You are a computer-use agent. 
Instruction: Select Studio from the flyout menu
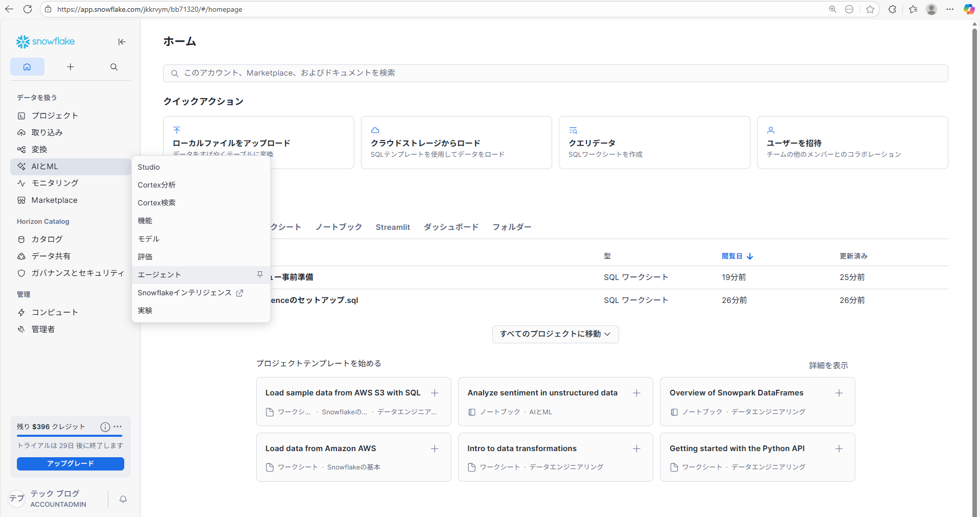tap(201, 167)
